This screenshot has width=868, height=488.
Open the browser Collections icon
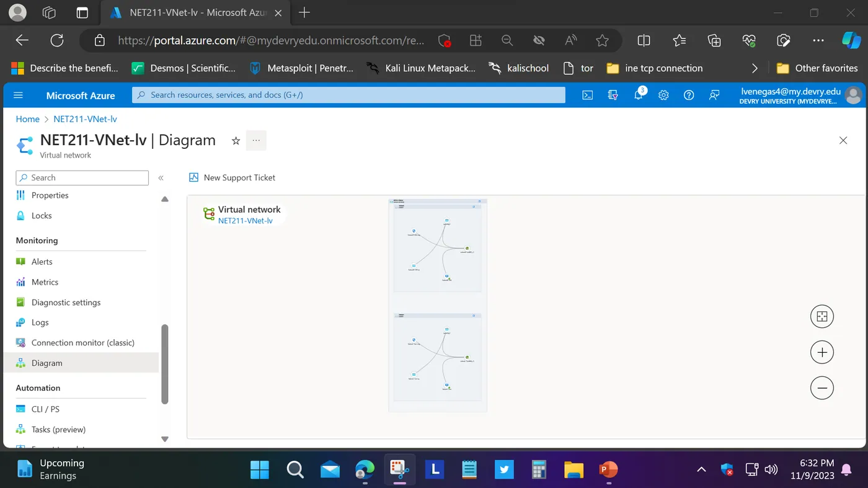pyautogui.click(x=714, y=40)
